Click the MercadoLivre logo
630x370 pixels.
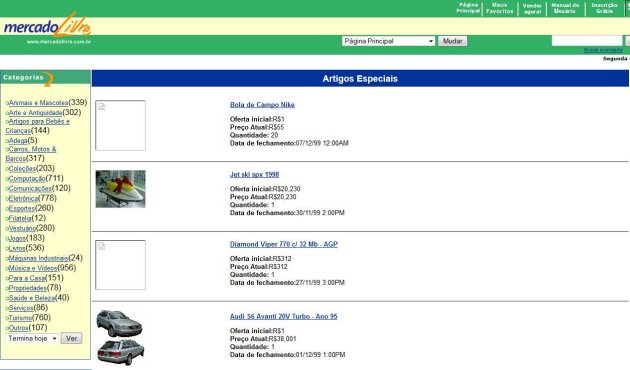pos(47,25)
